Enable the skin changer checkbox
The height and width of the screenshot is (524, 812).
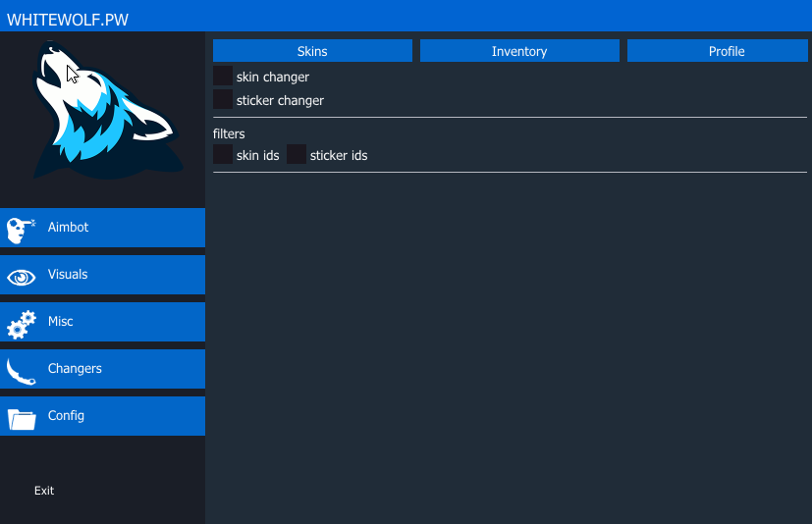(x=223, y=76)
